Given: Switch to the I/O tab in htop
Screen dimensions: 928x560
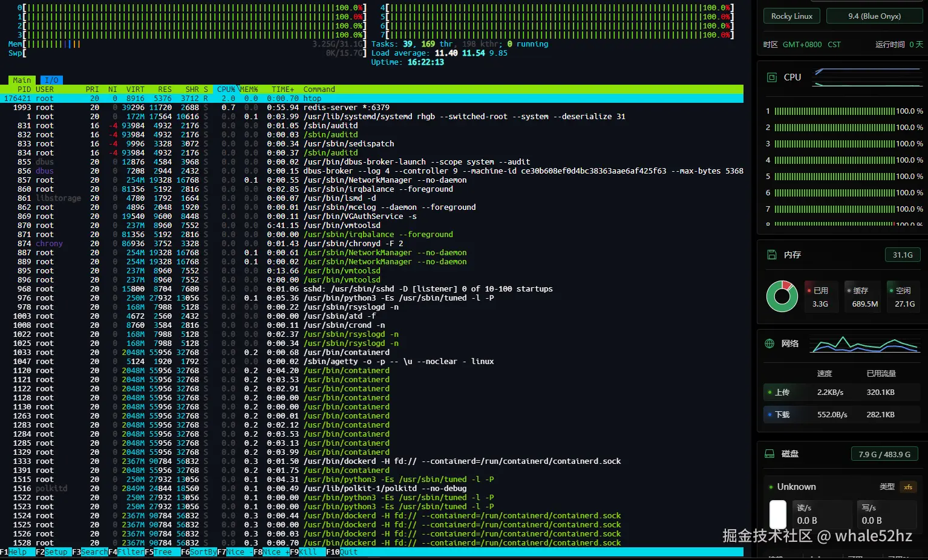Looking at the screenshot, I should [51, 80].
